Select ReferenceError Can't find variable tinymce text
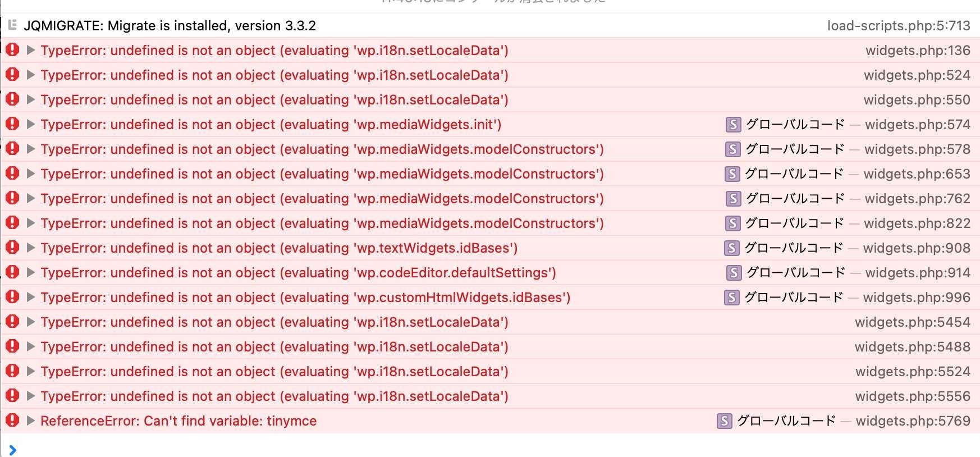 [178, 421]
